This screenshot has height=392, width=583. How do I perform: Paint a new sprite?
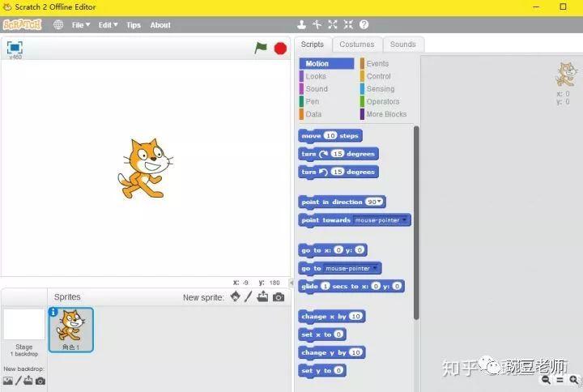coord(249,296)
